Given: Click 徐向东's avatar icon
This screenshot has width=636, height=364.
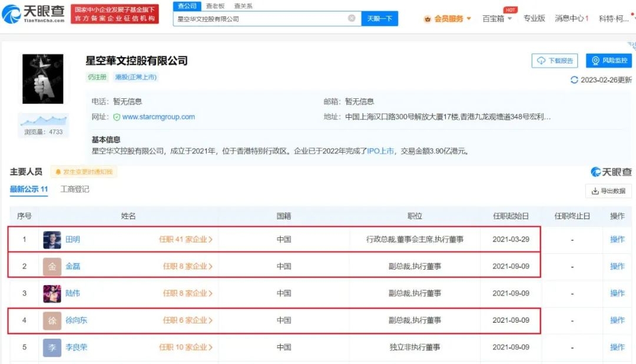Looking at the screenshot, I should coord(52,320).
